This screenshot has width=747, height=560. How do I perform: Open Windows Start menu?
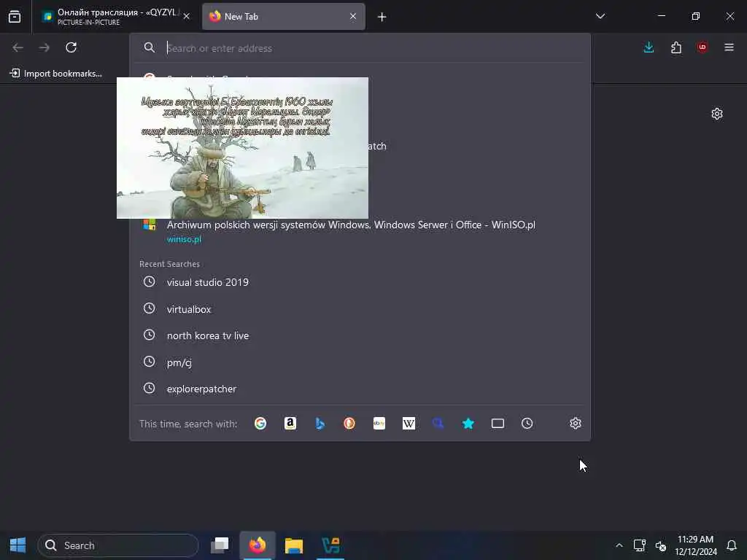click(18, 545)
